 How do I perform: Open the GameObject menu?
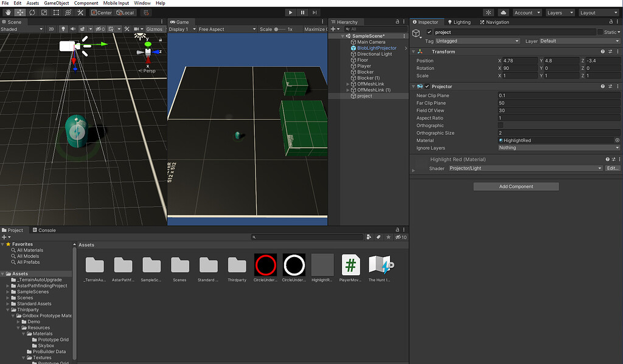click(56, 2)
